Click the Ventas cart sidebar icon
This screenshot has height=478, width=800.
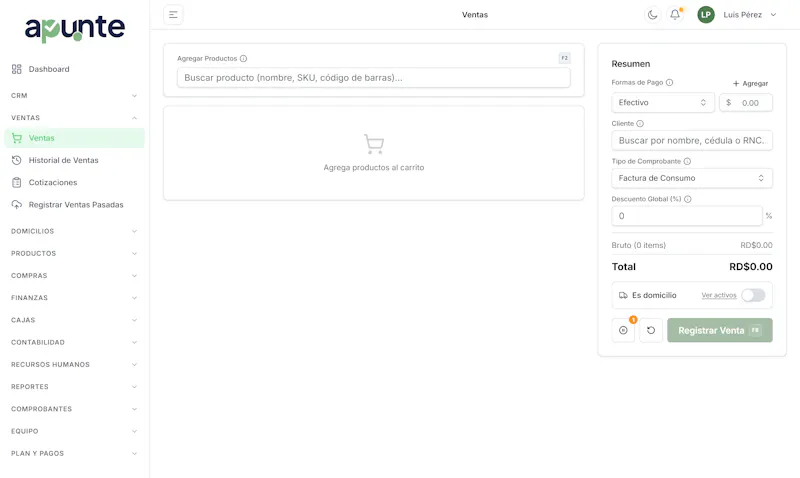coord(17,138)
